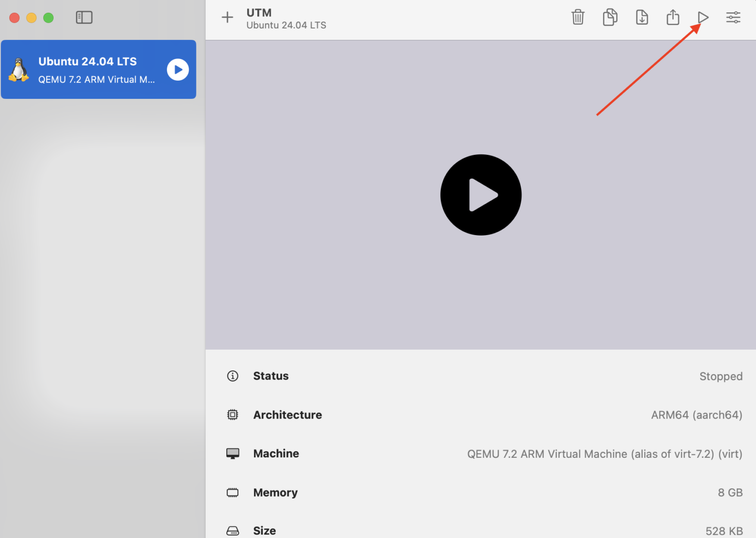The height and width of the screenshot is (538, 756).
Task: Click the Memory module icon
Action: 232,492
